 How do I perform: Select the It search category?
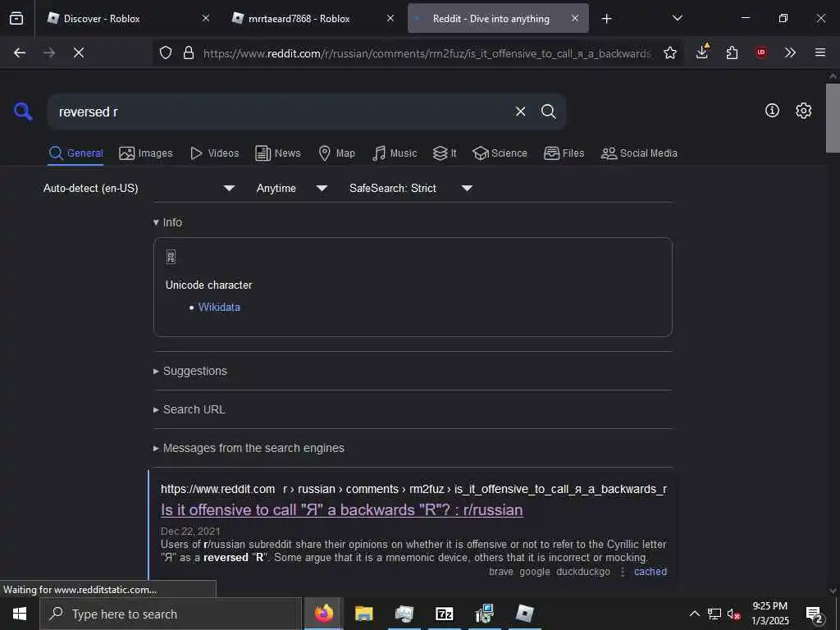445,153
